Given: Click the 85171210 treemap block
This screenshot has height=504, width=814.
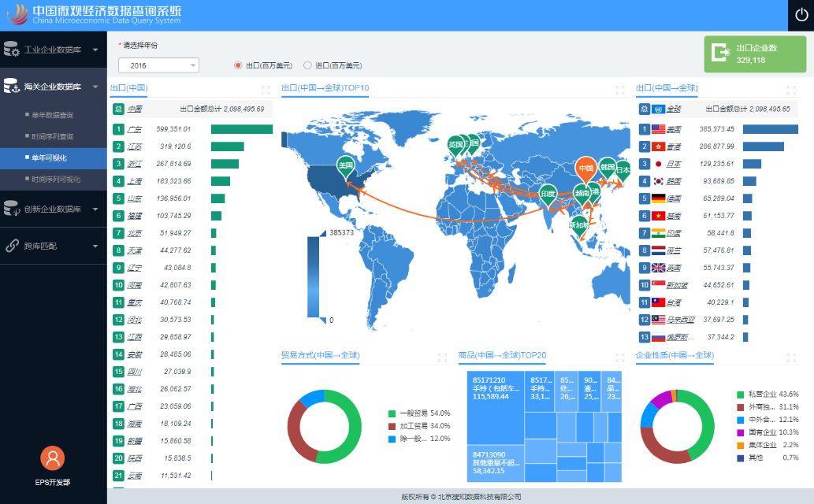Looking at the screenshot, I should click(x=494, y=388).
